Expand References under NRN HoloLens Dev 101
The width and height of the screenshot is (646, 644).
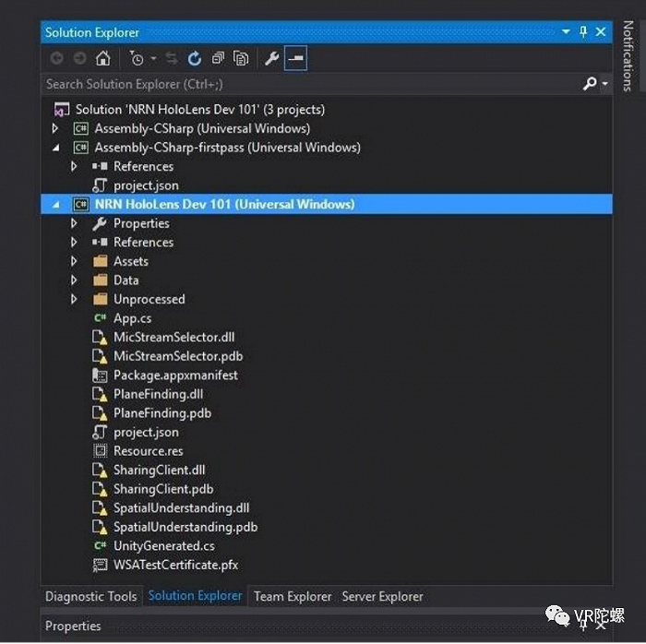[x=74, y=243]
